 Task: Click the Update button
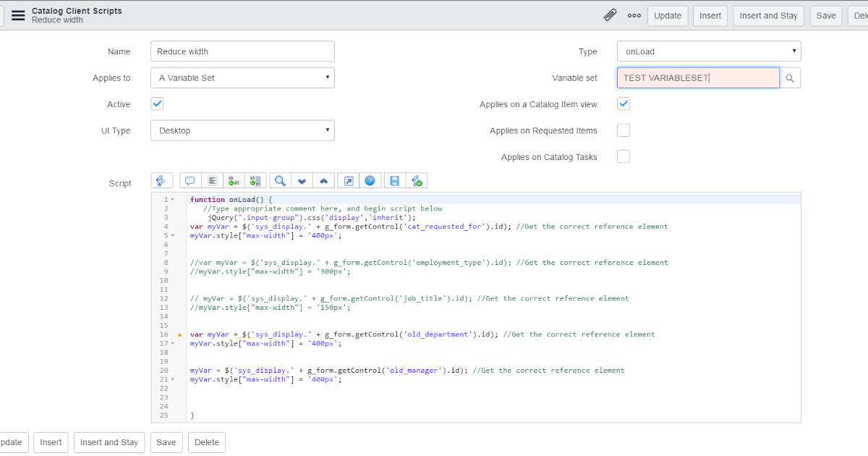point(667,14)
